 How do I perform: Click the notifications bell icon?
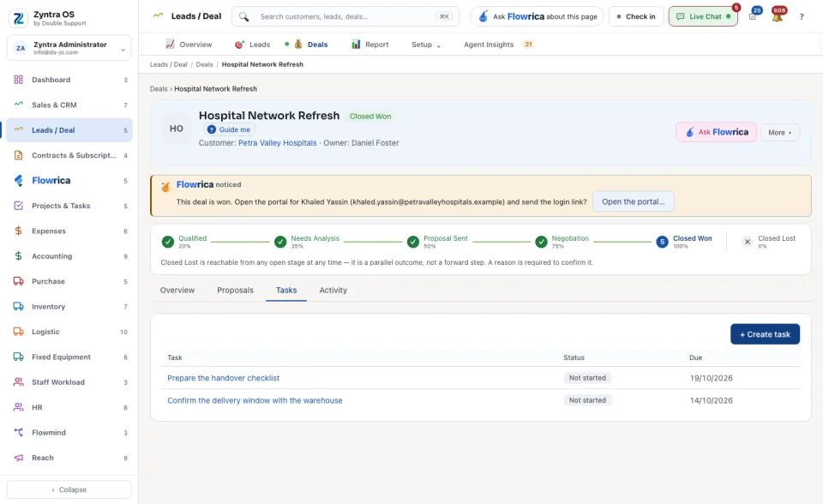coord(778,17)
